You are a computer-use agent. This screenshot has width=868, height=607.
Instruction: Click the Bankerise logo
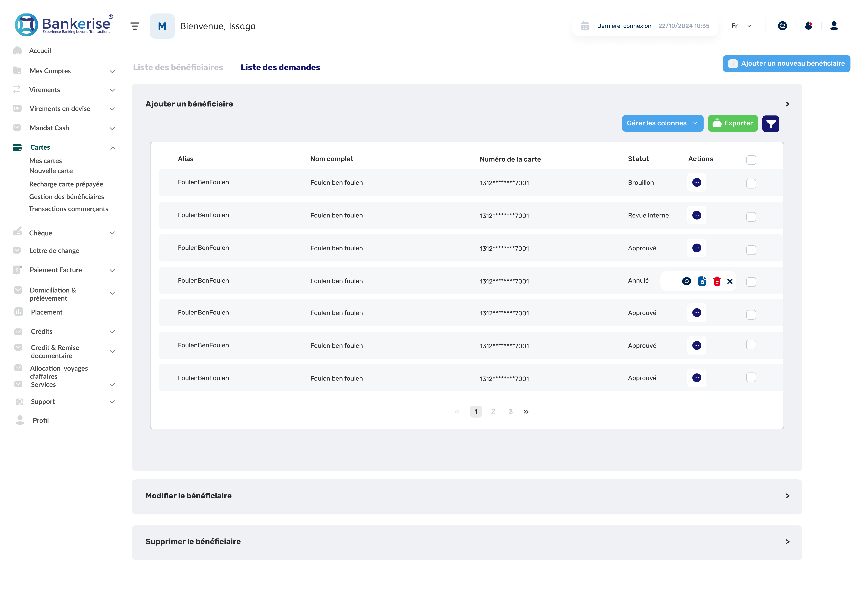[x=64, y=25]
